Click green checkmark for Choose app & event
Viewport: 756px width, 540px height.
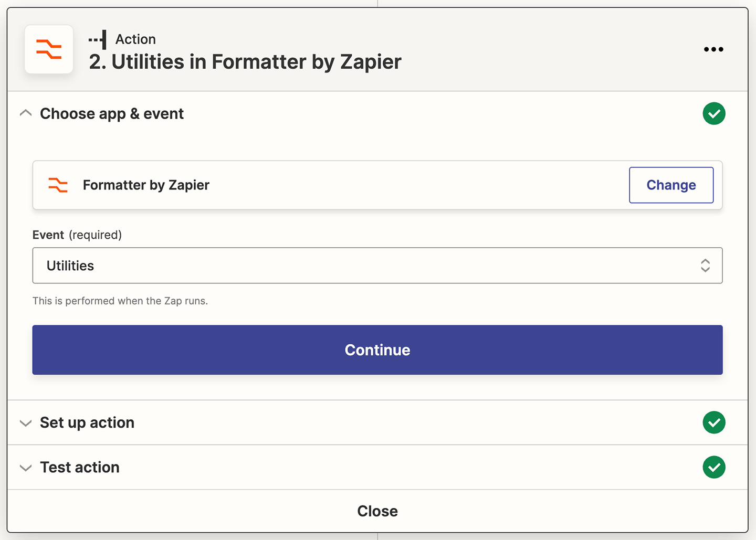[x=714, y=113]
